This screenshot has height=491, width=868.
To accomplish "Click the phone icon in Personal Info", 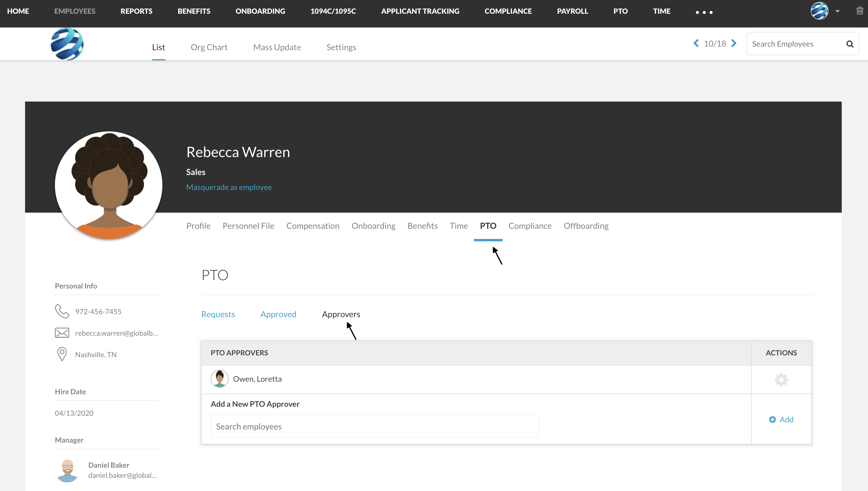I will point(62,311).
